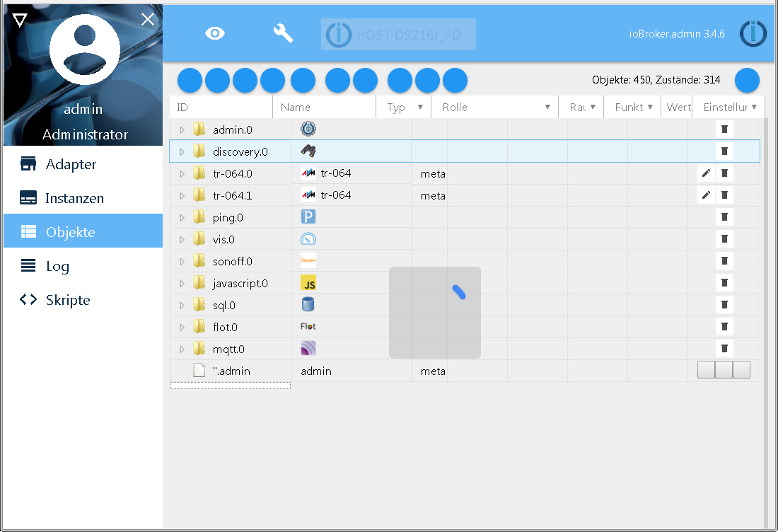Image resolution: width=778 pixels, height=532 pixels.
Task: Click the vis.0 gauge icon
Action: point(308,238)
